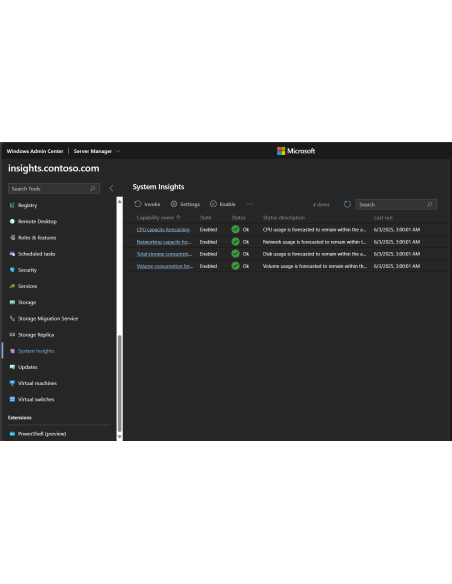This screenshot has height=584, width=452.
Task: Open System Insights Settings
Action: coord(185,204)
